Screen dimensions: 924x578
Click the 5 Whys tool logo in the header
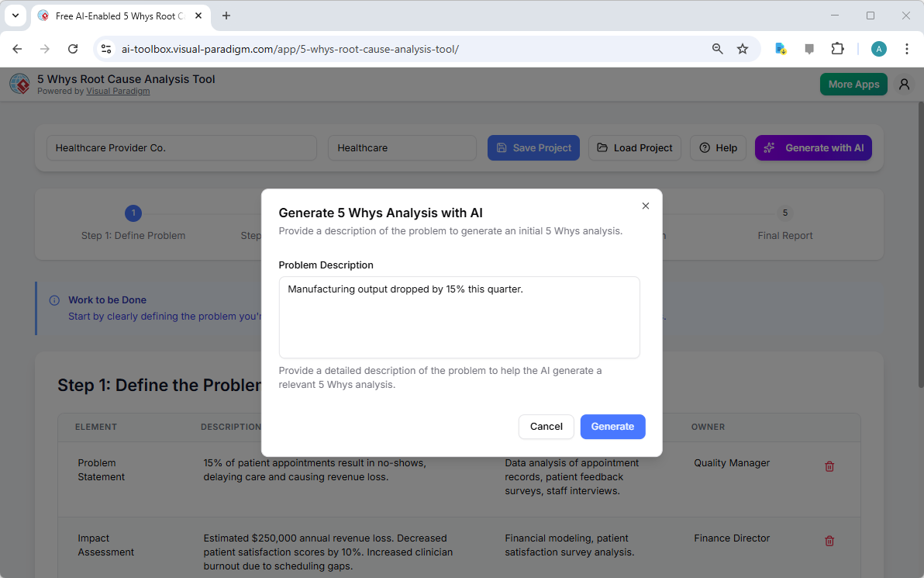[19, 84]
